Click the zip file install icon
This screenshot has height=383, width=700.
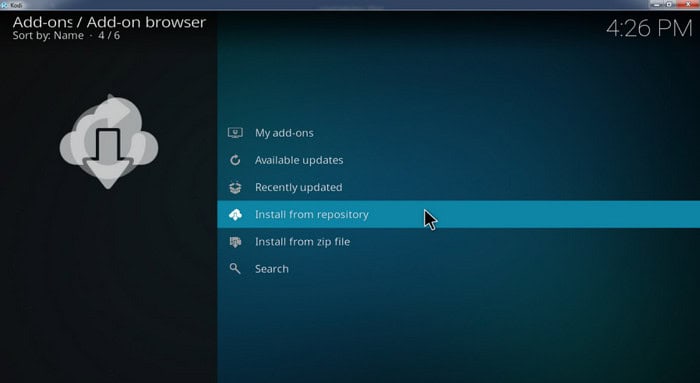[235, 242]
